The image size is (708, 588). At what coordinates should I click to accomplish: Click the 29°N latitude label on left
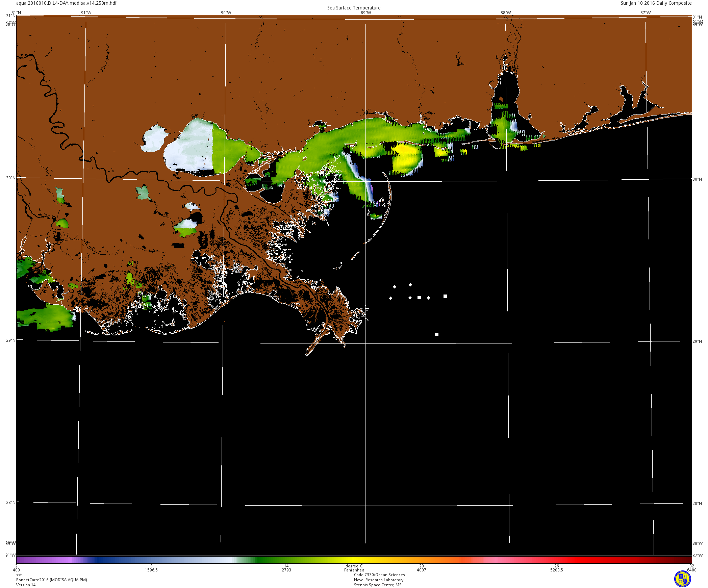[x=10, y=340]
